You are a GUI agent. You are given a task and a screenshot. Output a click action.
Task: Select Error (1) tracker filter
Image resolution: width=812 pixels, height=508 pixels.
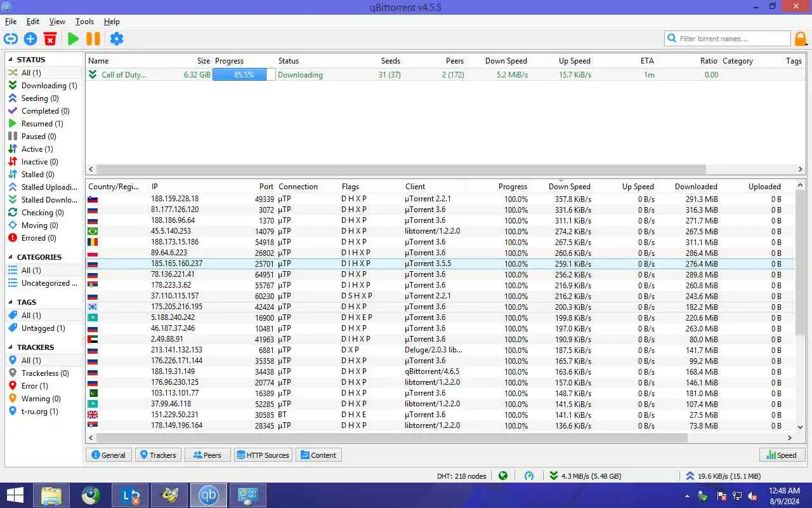(44, 386)
